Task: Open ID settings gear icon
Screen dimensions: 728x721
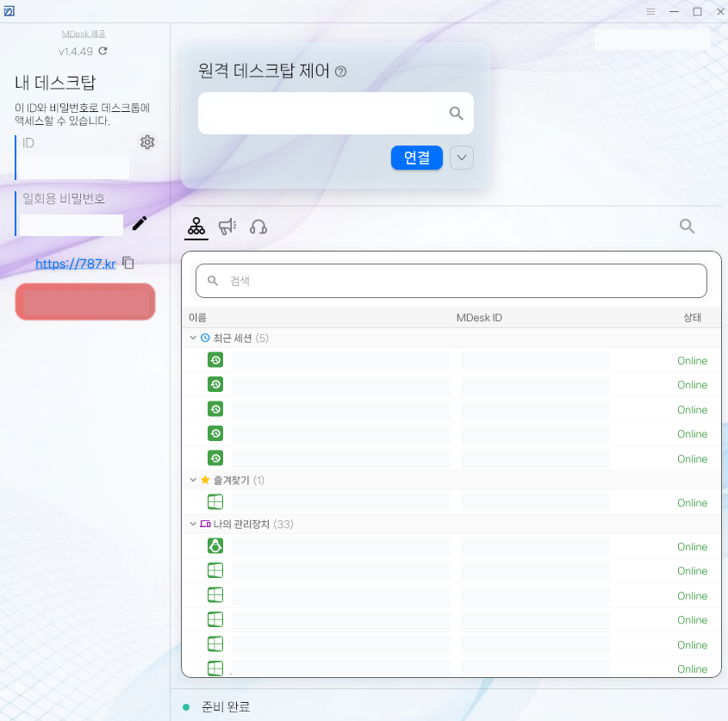Action: coord(147,142)
